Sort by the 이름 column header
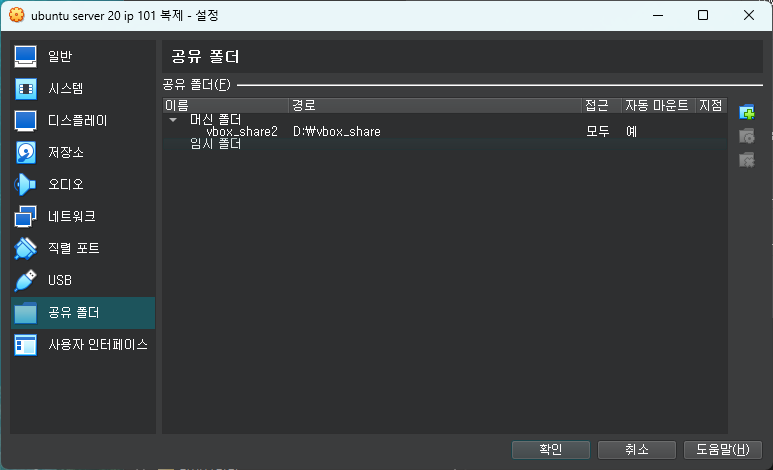This screenshot has height=470, width=773. [226, 106]
